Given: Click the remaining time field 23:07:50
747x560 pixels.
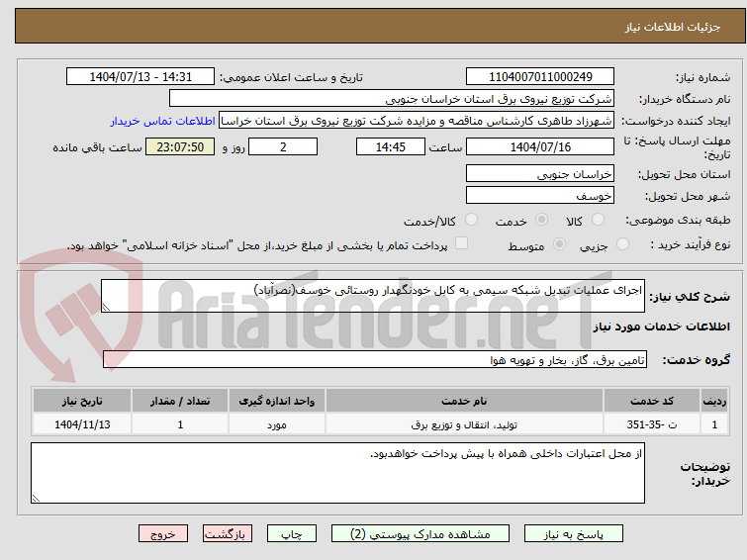Looking at the screenshot, I should pos(180,146).
